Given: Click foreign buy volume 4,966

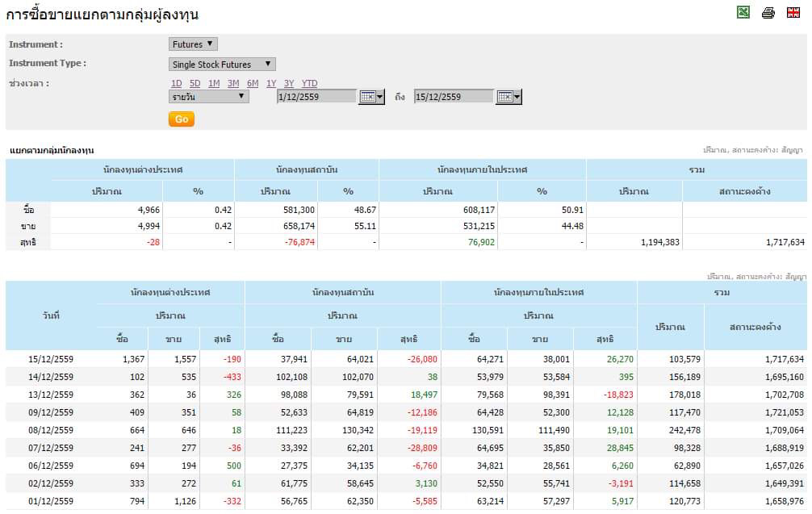Looking at the screenshot, I should click(x=149, y=210).
